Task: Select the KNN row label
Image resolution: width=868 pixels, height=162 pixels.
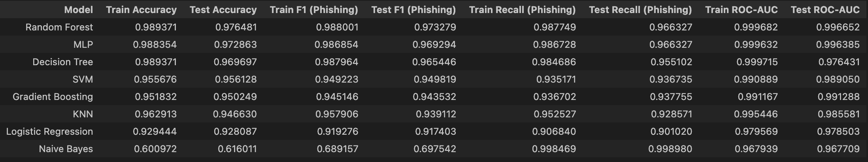Action: click(x=83, y=114)
